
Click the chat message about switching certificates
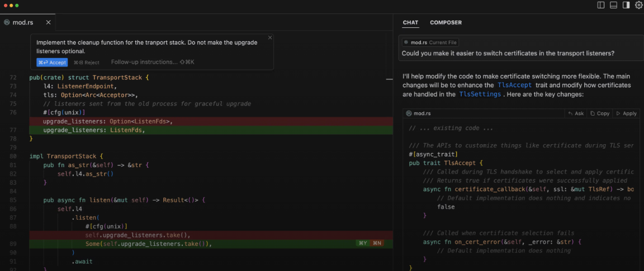click(508, 54)
